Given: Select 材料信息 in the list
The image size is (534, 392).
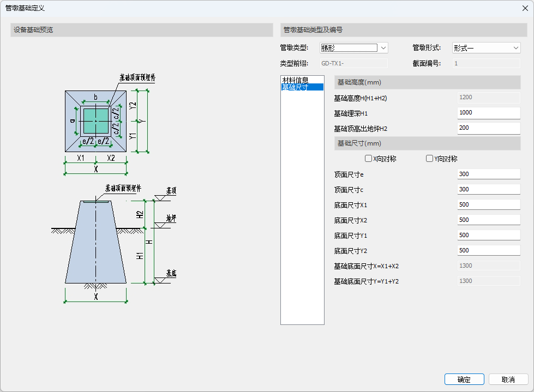Looking at the screenshot, I should (x=295, y=80).
